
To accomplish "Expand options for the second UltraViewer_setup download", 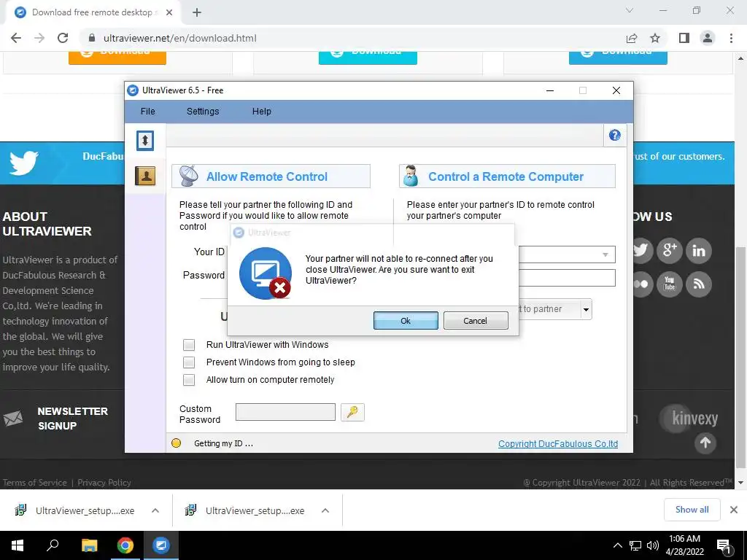I will tap(325, 510).
